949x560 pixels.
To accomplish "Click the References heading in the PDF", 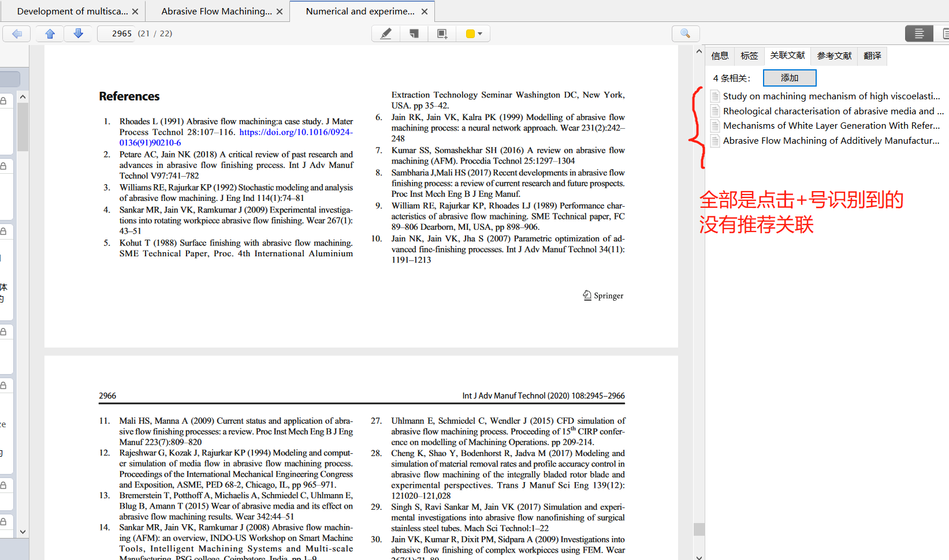I will point(129,96).
